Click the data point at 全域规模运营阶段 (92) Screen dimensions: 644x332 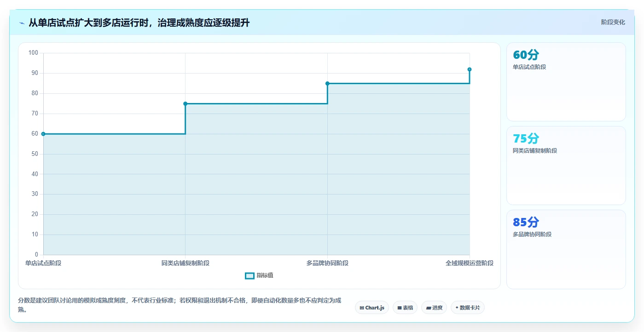click(470, 69)
